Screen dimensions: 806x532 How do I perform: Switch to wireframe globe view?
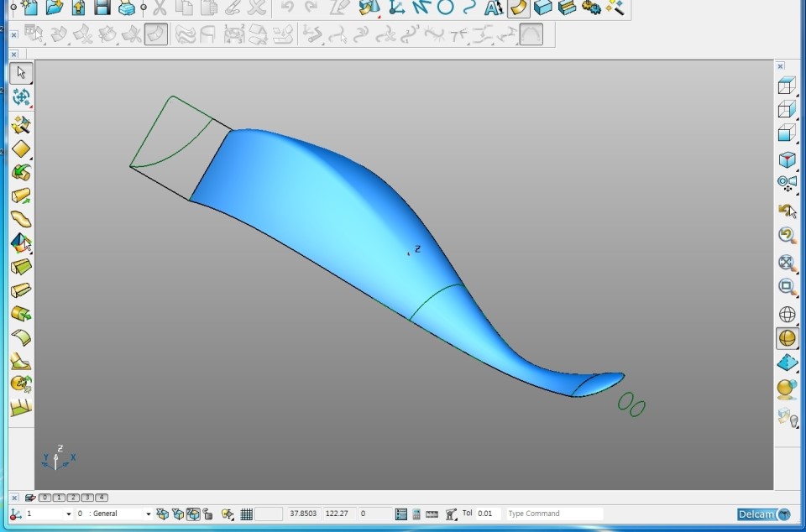tap(787, 315)
